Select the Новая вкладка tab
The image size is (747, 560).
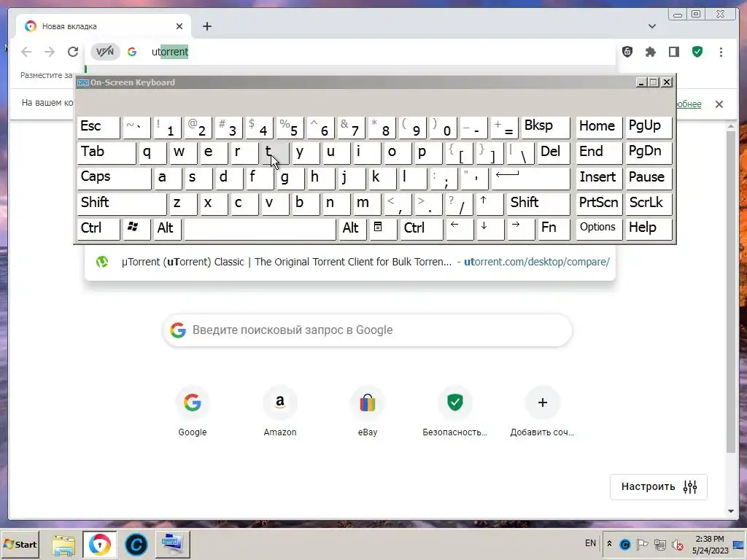point(104,26)
